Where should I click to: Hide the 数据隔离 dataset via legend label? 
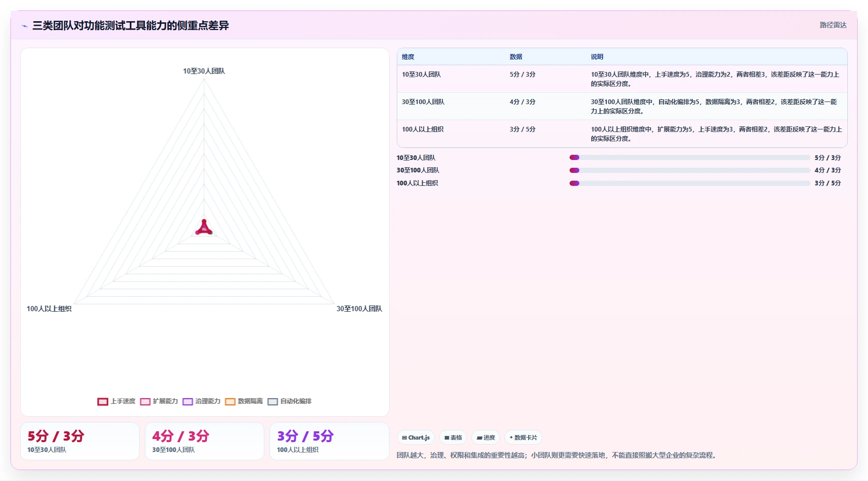pyautogui.click(x=250, y=401)
